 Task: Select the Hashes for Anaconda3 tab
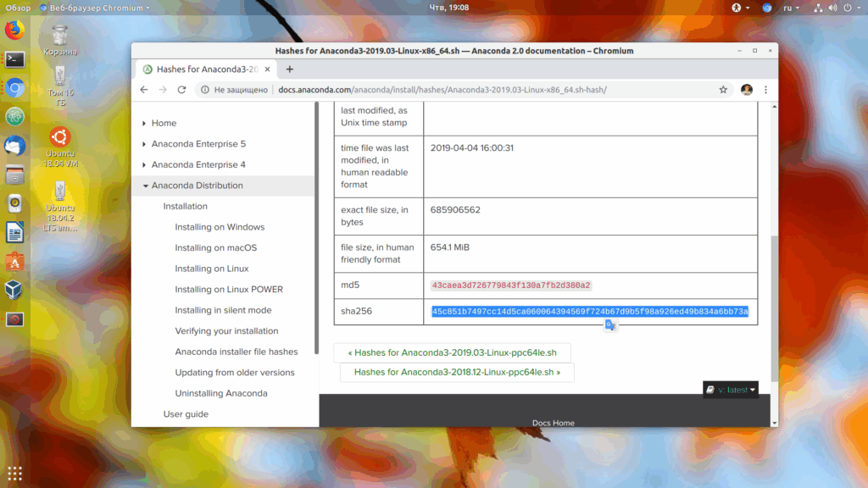point(207,69)
